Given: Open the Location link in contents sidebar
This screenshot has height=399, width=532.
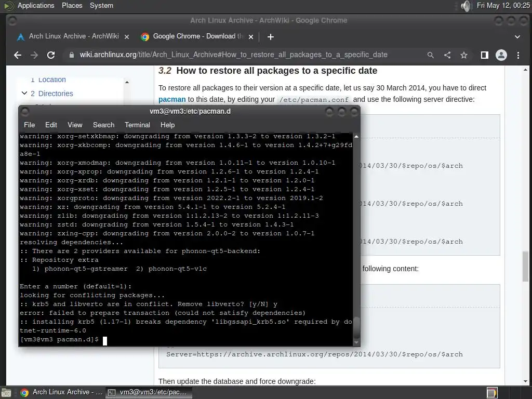Looking at the screenshot, I should pyautogui.click(x=52, y=79).
